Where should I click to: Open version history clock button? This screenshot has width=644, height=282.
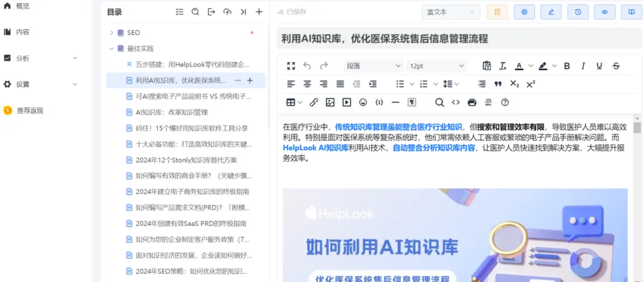click(x=578, y=12)
